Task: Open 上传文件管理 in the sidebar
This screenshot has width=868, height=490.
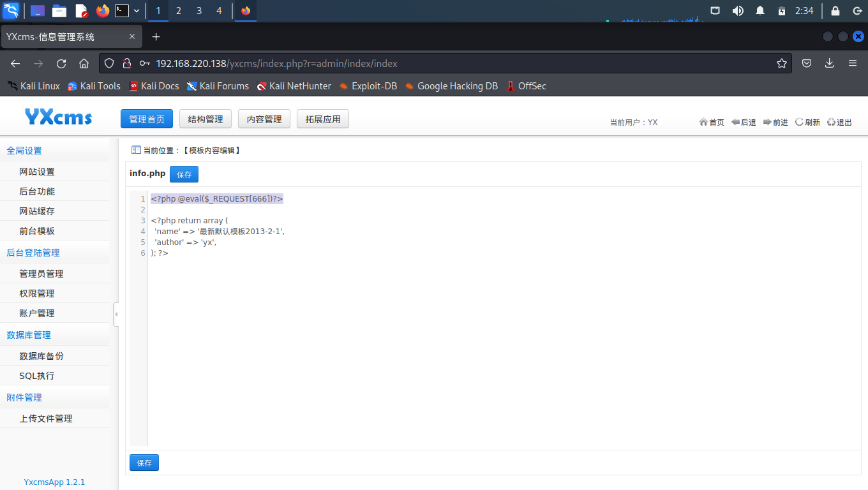Action: (54, 419)
